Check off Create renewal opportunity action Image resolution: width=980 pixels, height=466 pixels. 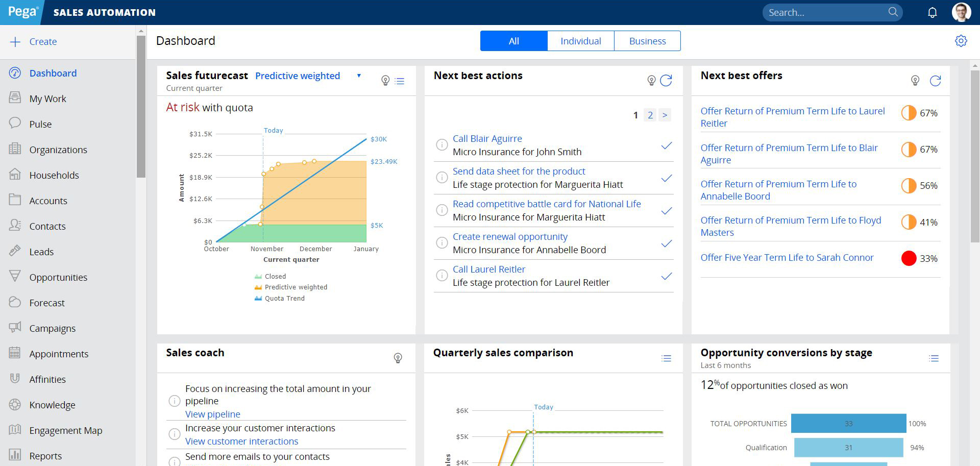click(666, 244)
